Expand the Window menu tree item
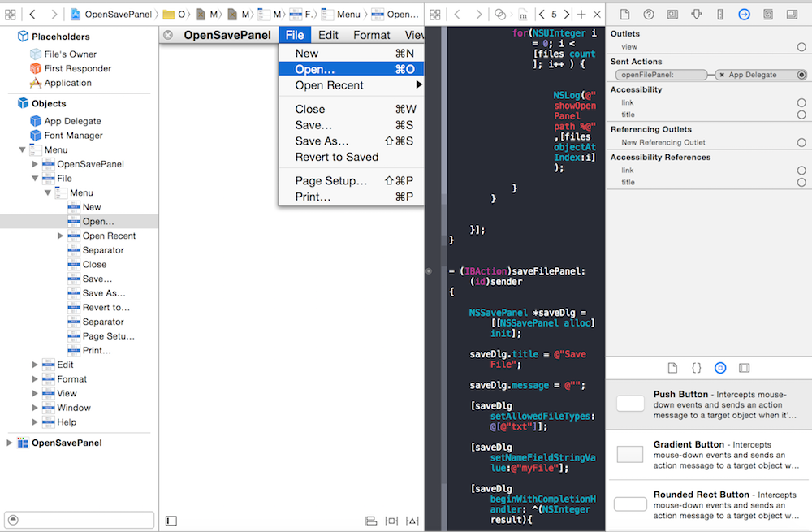Image resolution: width=812 pixels, height=532 pixels. click(35, 408)
